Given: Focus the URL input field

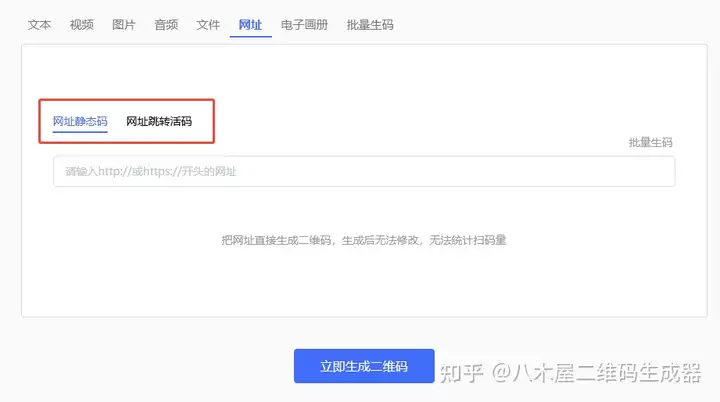Looking at the screenshot, I should [364, 171].
